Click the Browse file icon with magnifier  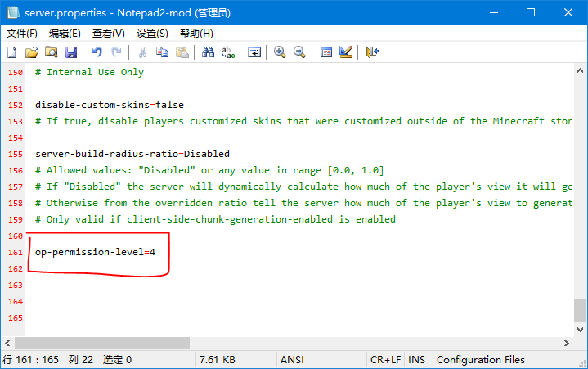click(52, 52)
